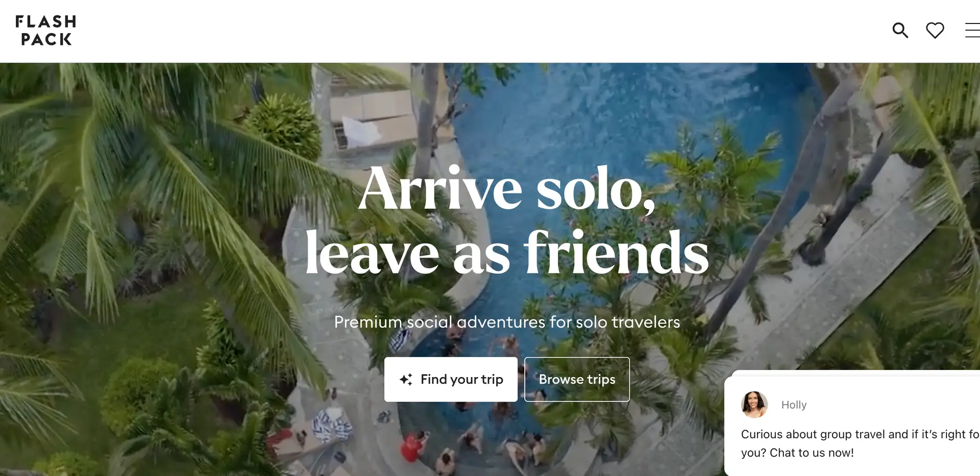This screenshot has height=476, width=980.
Task: Go to the Flash Pack logo home link
Action: (x=46, y=31)
